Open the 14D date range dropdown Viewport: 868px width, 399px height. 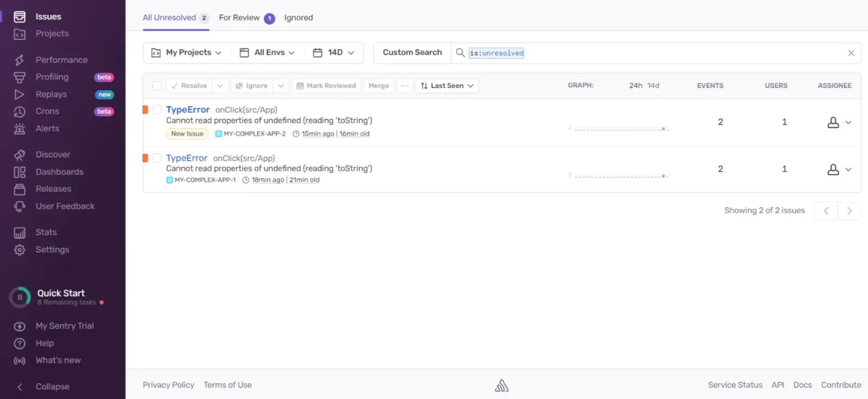click(334, 53)
